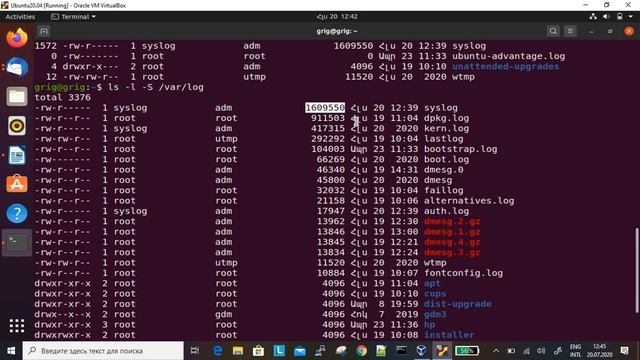The width and height of the screenshot is (640, 360).
Task: Click the highlighted size 1609550
Action: [x=325, y=108]
